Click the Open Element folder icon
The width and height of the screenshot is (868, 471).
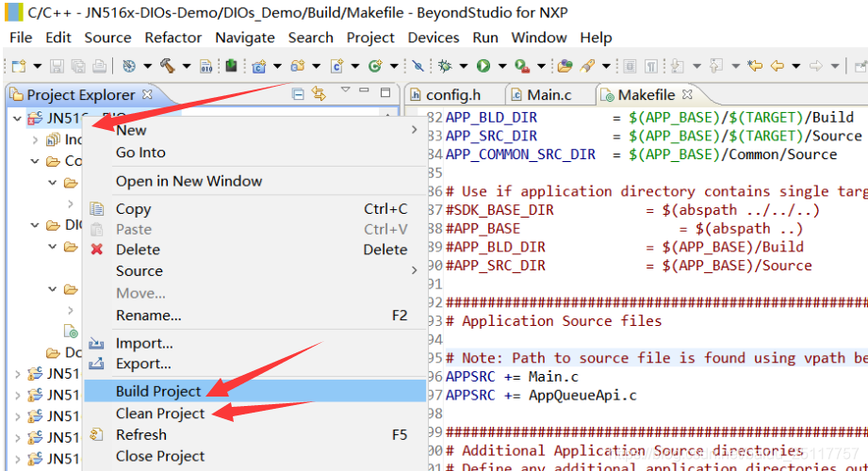coord(565,67)
